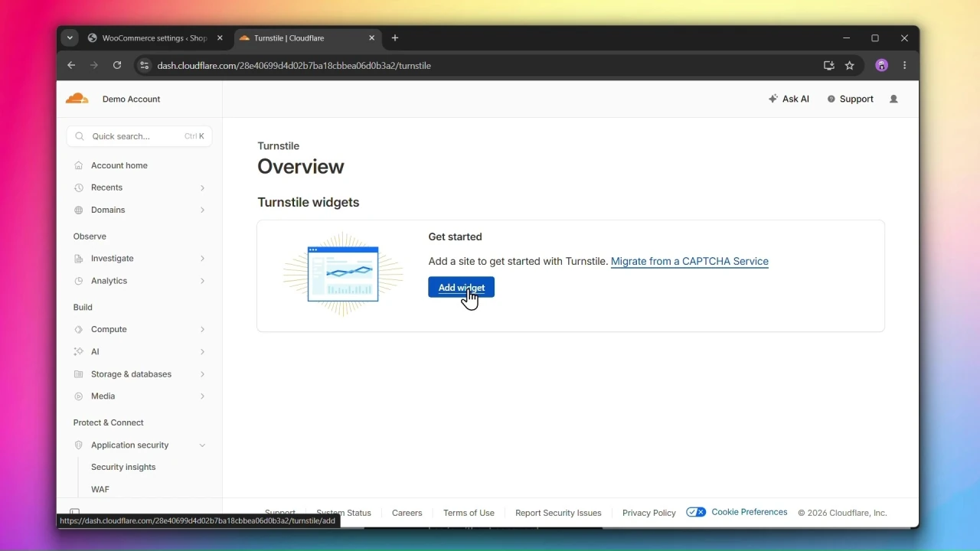Expand the Recents chevron
The height and width of the screenshot is (551, 980).
click(x=202, y=187)
